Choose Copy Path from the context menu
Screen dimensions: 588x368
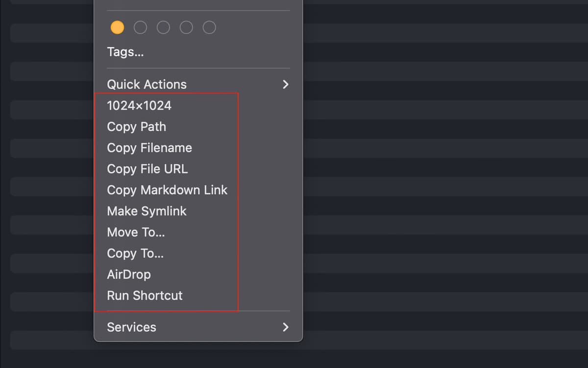pyautogui.click(x=137, y=127)
